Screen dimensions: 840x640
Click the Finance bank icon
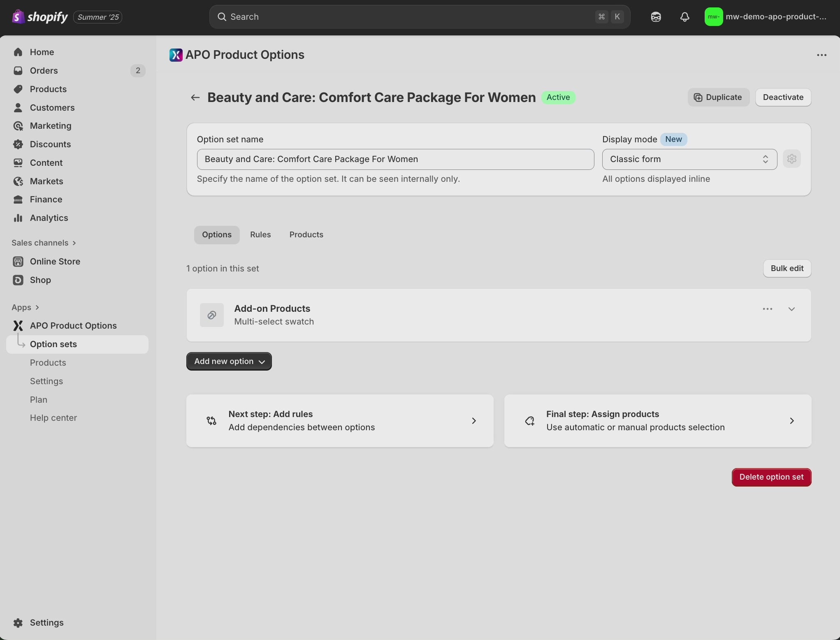pos(18,199)
